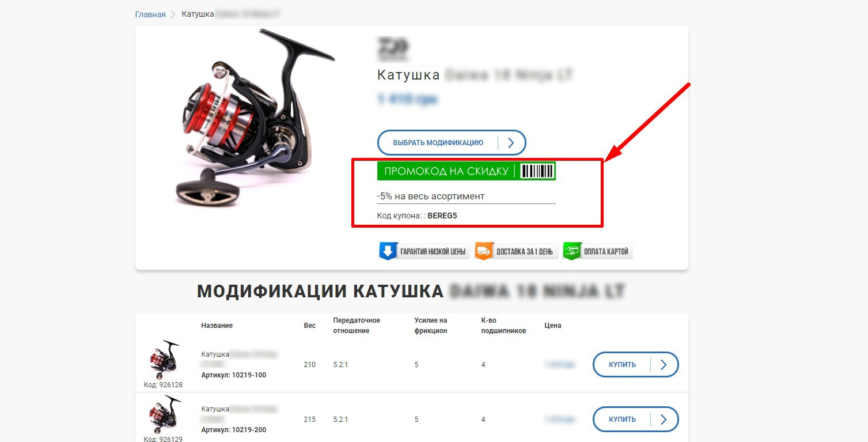Click the large Daiwa reel product image
This screenshot has width=868, height=442.
click(x=253, y=118)
